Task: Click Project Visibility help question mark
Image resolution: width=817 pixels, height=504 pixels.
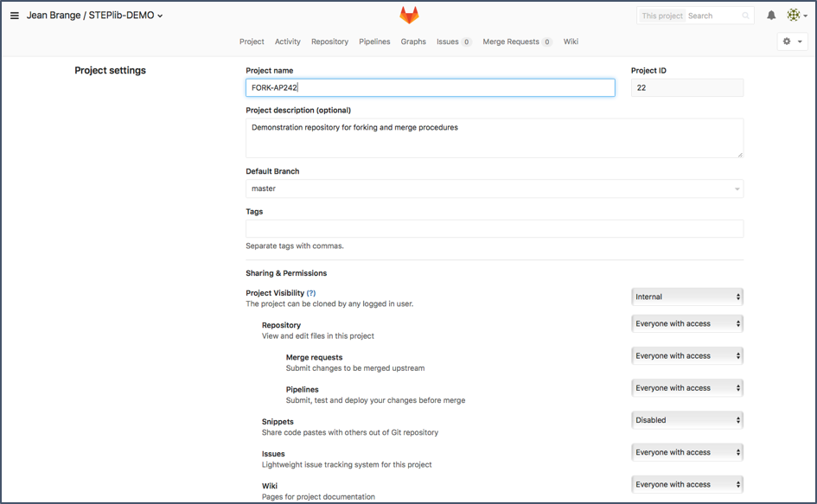Action: click(311, 293)
